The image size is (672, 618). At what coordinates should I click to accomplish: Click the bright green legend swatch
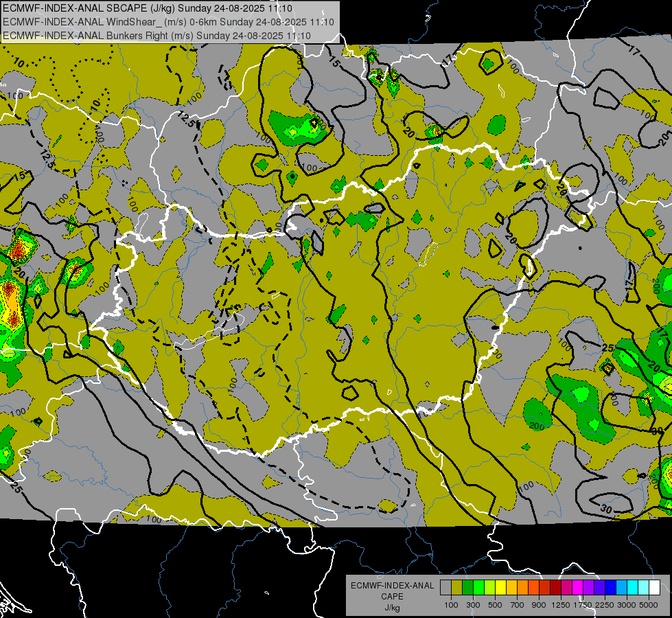pyautogui.click(x=478, y=588)
